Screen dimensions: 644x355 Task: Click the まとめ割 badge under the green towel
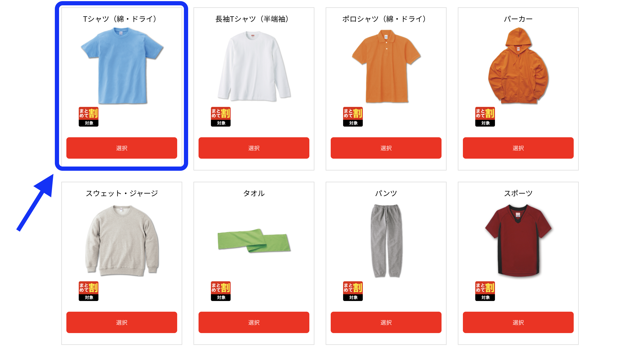click(x=221, y=291)
